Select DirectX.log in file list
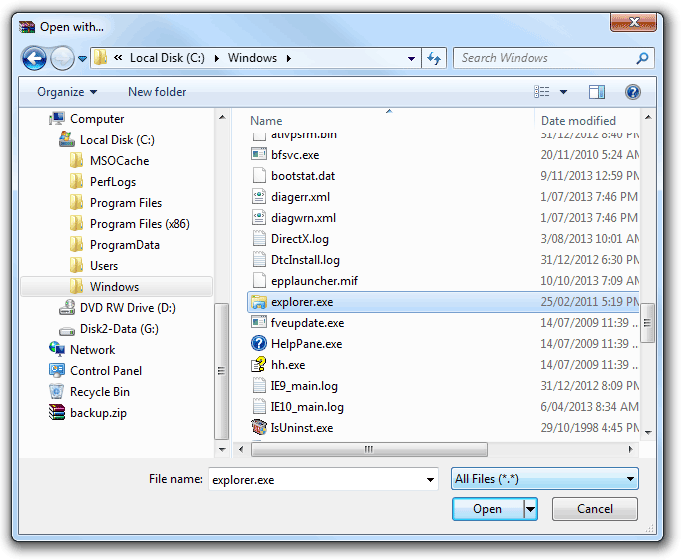This screenshot has width=681, height=560. 300,239
